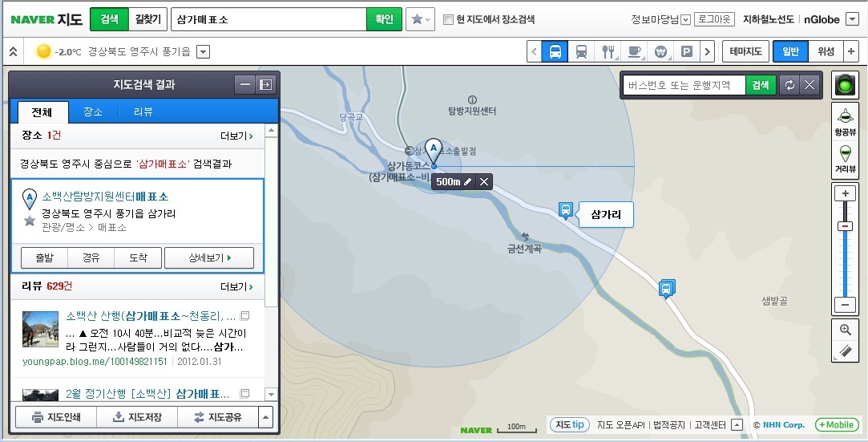Zoom in with the plus button
The image size is (868, 442).
tap(845, 193)
